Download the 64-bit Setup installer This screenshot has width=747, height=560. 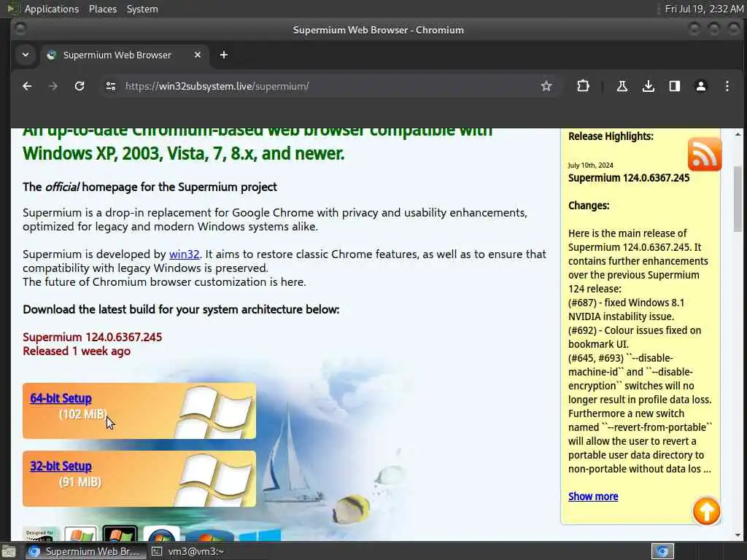coord(61,398)
